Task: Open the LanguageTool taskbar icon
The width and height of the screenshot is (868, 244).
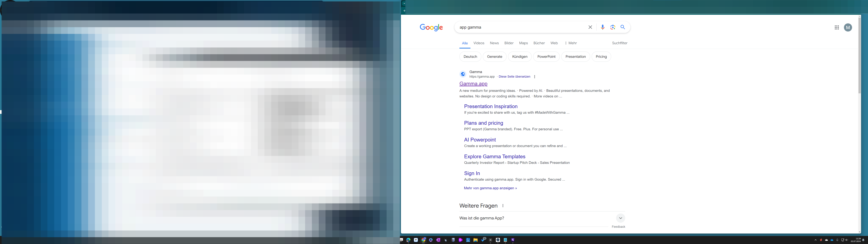Action: (x=416, y=240)
